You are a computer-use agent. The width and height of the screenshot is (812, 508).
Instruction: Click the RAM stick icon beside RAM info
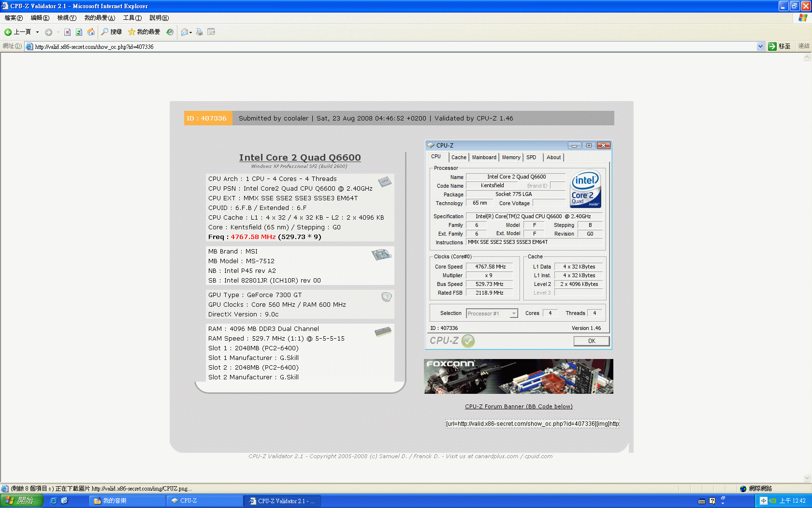383,332
